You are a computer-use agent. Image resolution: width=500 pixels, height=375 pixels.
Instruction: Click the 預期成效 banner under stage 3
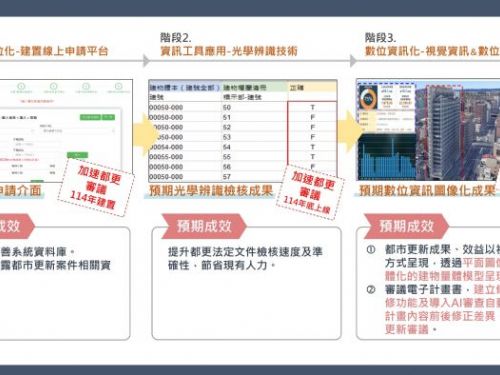(x=407, y=226)
